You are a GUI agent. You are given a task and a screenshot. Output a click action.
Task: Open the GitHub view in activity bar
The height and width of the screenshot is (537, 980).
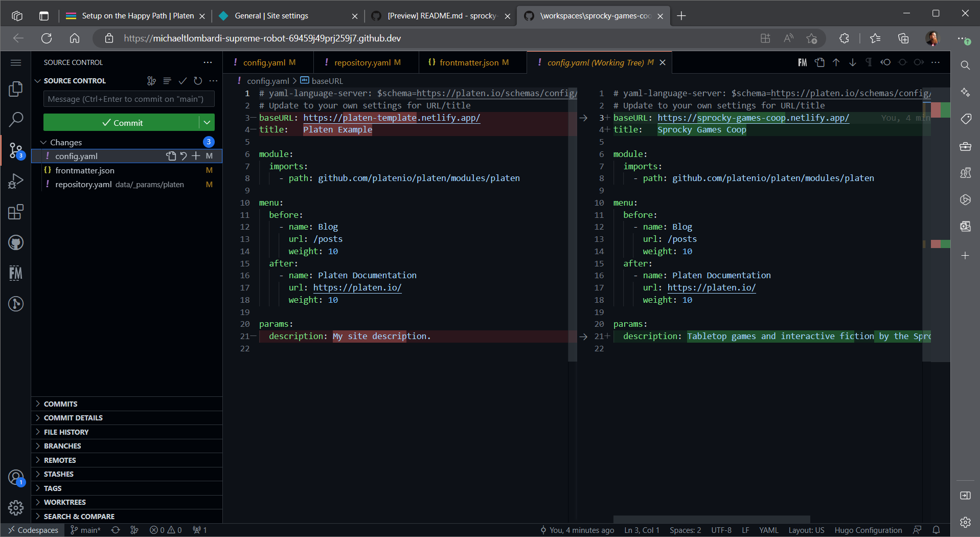coord(16,242)
